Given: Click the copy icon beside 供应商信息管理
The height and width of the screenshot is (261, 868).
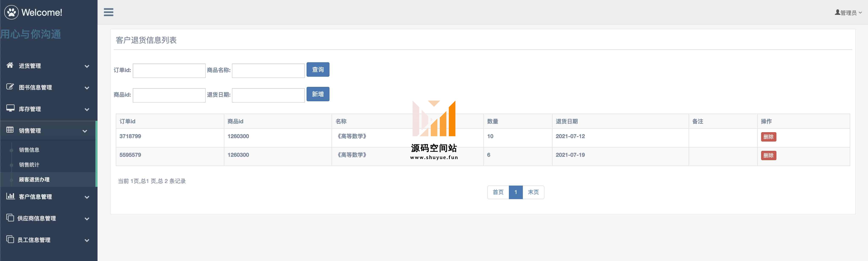Looking at the screenshot, I should (10, 218).
